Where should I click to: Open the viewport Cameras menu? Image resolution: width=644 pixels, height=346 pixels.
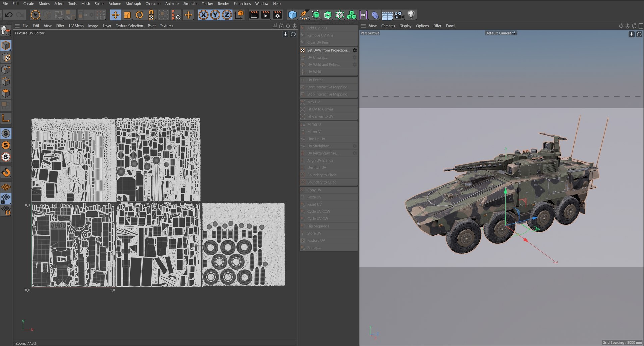(388, 26)
